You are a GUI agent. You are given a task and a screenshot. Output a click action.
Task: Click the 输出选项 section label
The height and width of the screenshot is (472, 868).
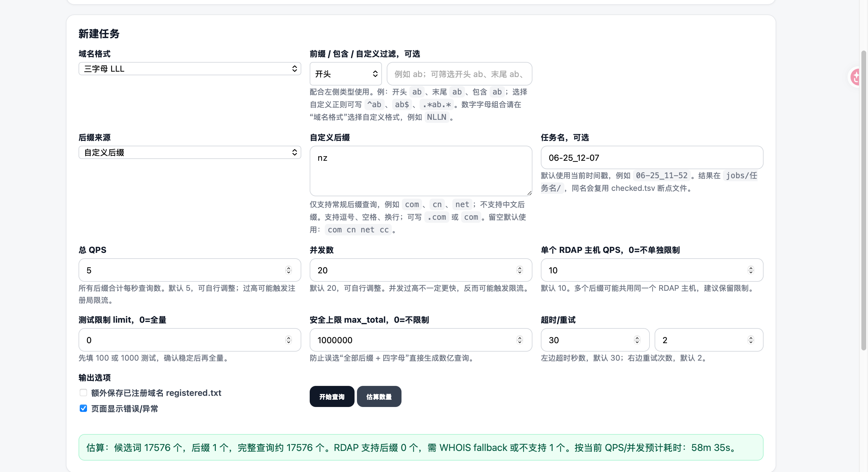click(94, 378)
